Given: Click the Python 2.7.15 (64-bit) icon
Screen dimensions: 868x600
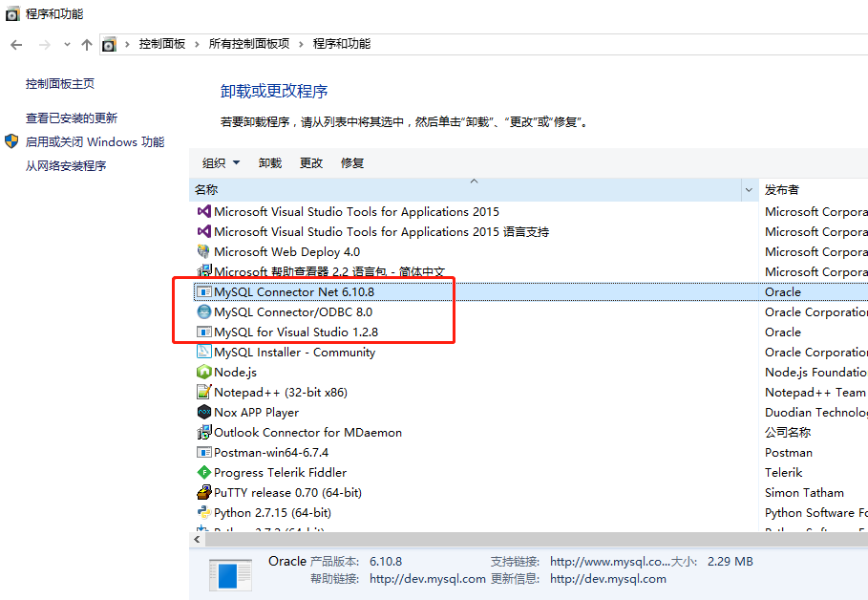Looking at the screenshot, I should pos(204,512).
